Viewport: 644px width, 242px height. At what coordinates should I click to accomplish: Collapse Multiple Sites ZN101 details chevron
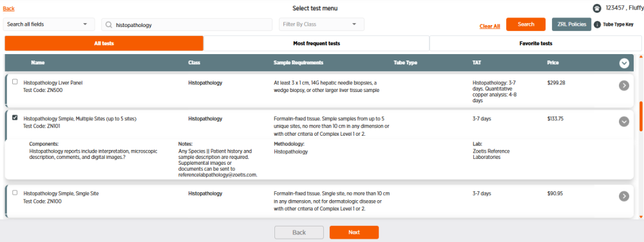point(624,122)
